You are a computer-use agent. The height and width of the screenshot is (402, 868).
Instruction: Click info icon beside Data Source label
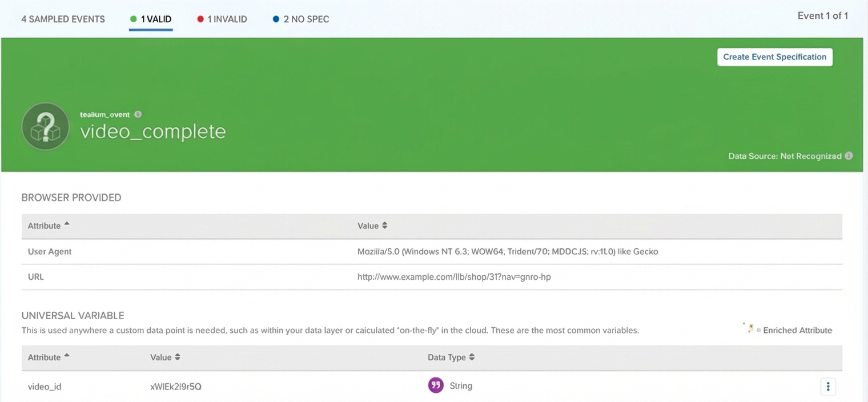(849, 156)
